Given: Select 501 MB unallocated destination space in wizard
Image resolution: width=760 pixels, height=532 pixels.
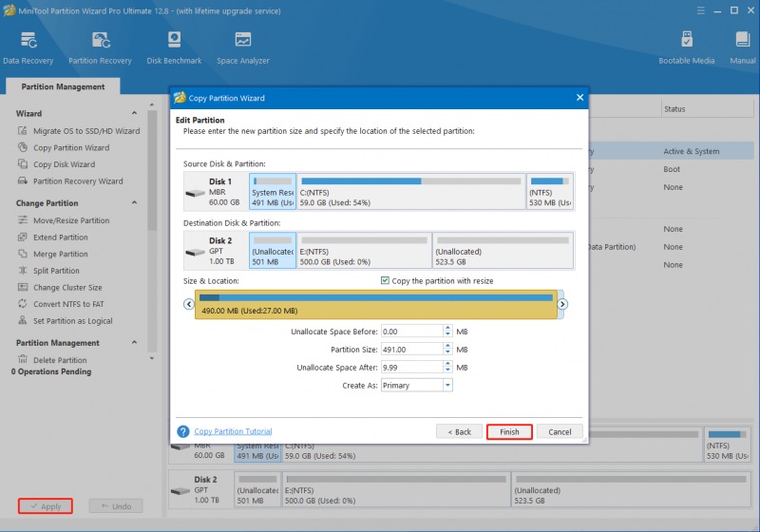Looking at the screenshot, I should [x=273, y=250].
